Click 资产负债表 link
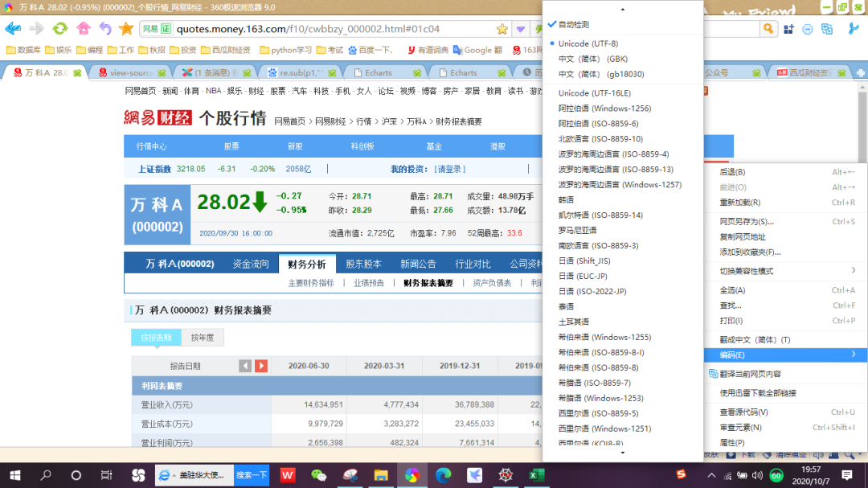This screenshot has width=868, height=488. click(x=492, y=283)
